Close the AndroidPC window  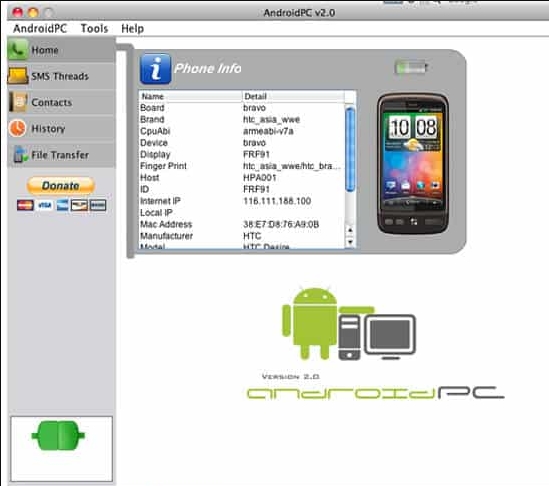17,13
